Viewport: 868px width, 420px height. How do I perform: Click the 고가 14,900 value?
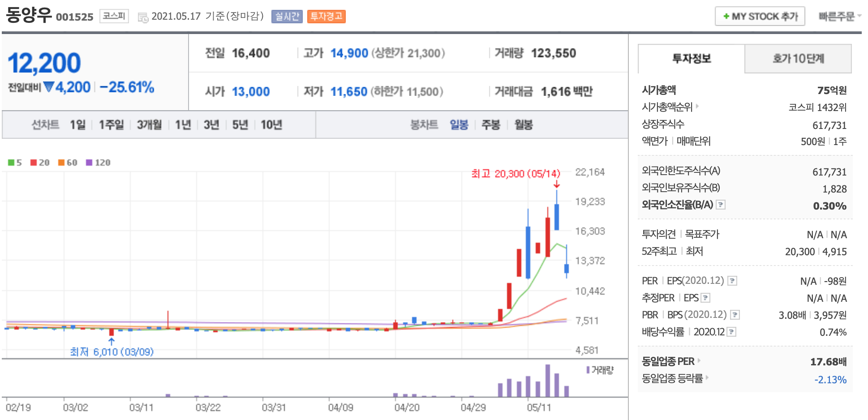click(349, 53)
